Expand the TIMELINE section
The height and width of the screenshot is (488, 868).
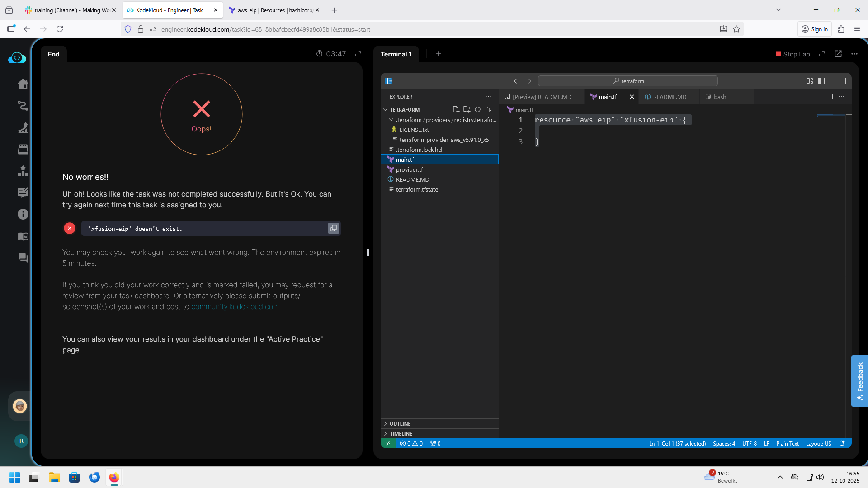(401, 434)
